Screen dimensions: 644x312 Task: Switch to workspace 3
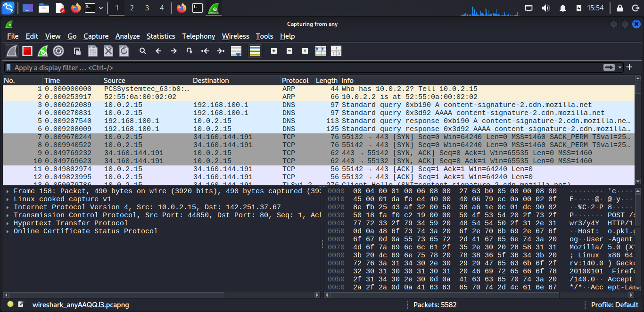147,8
